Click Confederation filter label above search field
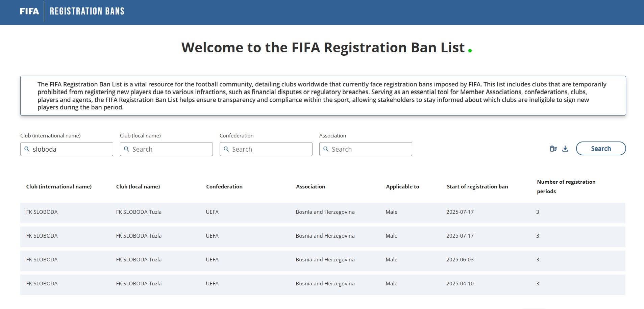 coord(237,135)
